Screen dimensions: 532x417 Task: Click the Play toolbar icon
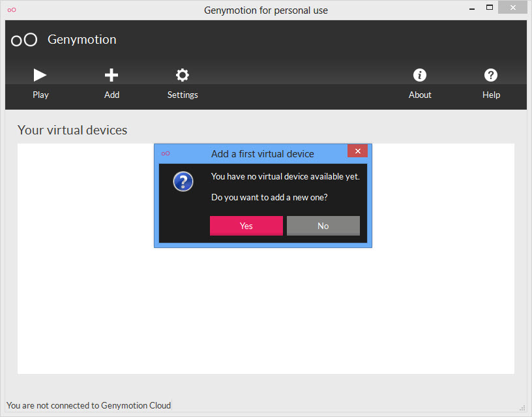point(40,75)
